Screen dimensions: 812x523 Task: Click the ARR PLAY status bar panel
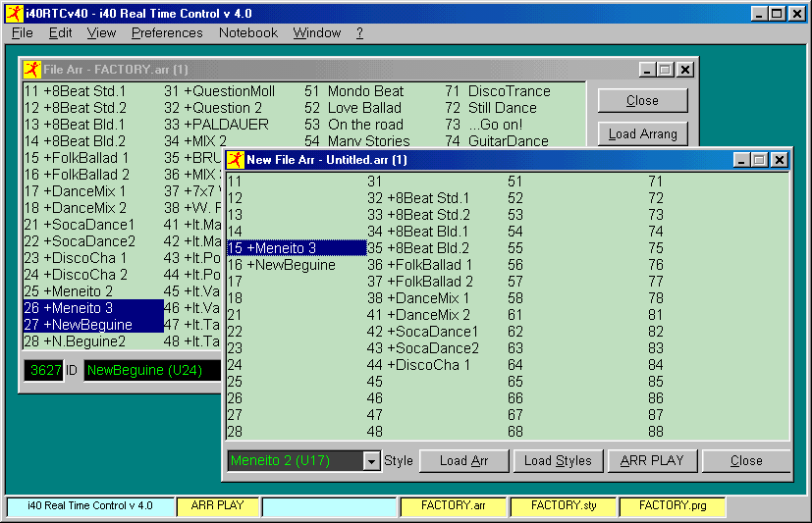click(218, 506)
